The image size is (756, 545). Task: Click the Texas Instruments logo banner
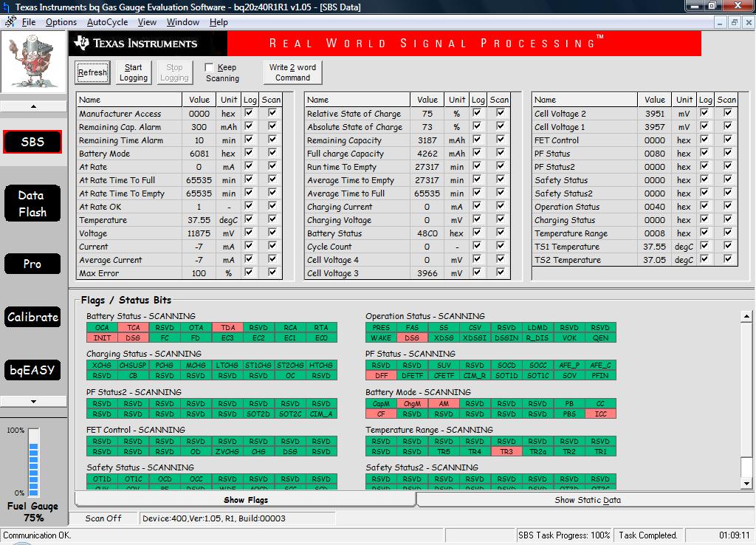pos(148,44)
